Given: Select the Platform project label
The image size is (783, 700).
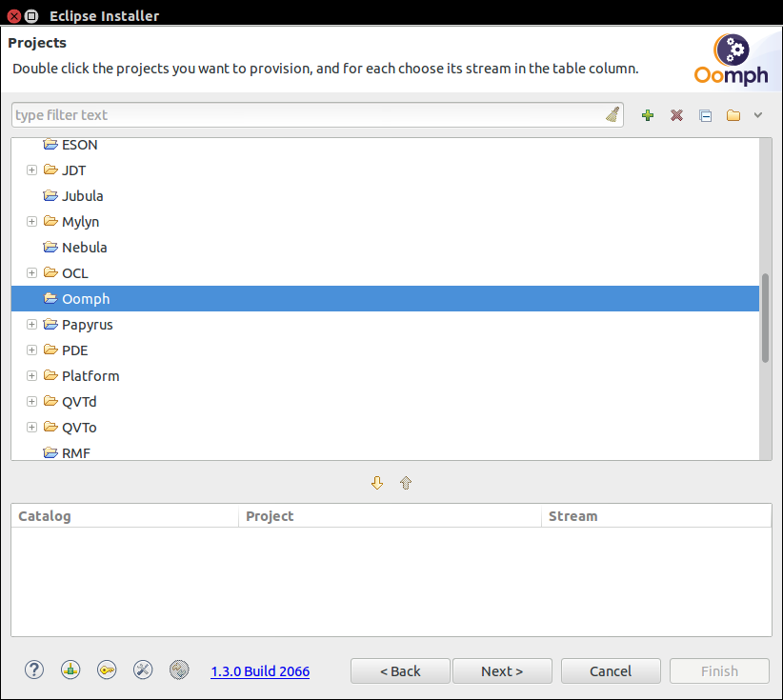Looking at the screenshot, I should pos(90,376).
